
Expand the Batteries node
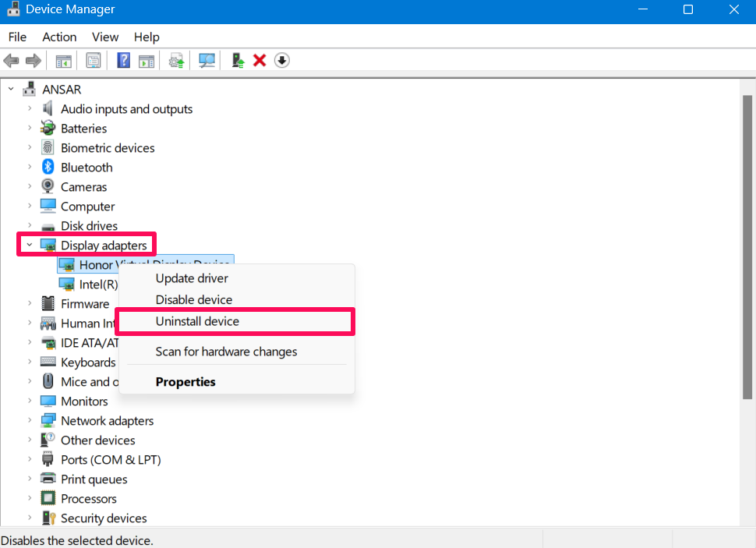tap(30, 129)
